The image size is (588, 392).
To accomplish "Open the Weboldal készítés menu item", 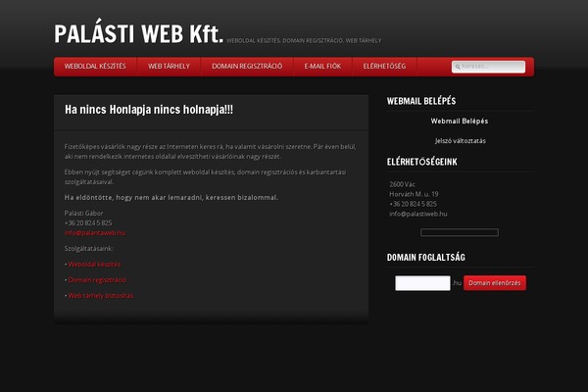I will (95, 67).
